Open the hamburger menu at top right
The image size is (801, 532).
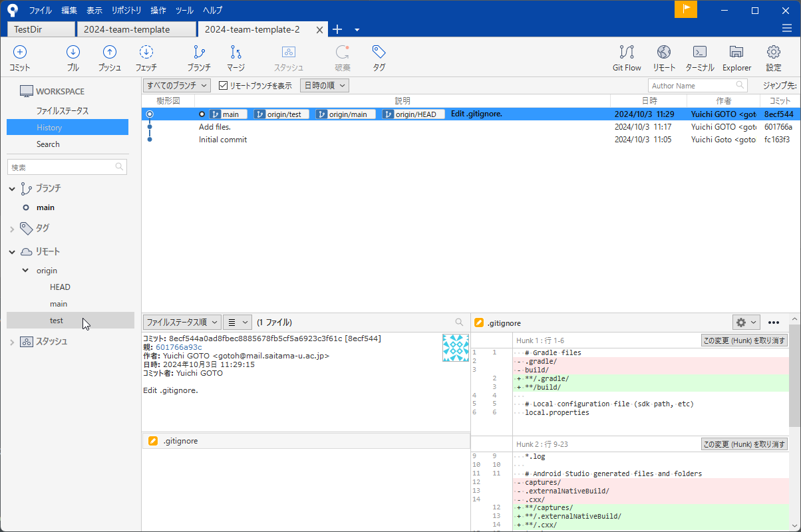[787, 29]
